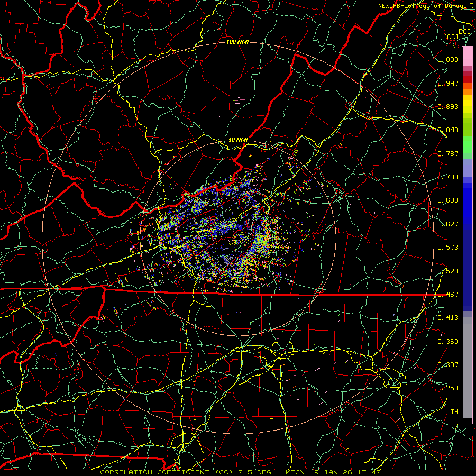Click the 50 NMI range ring label
476x476 pixels.
coord(238,140)
